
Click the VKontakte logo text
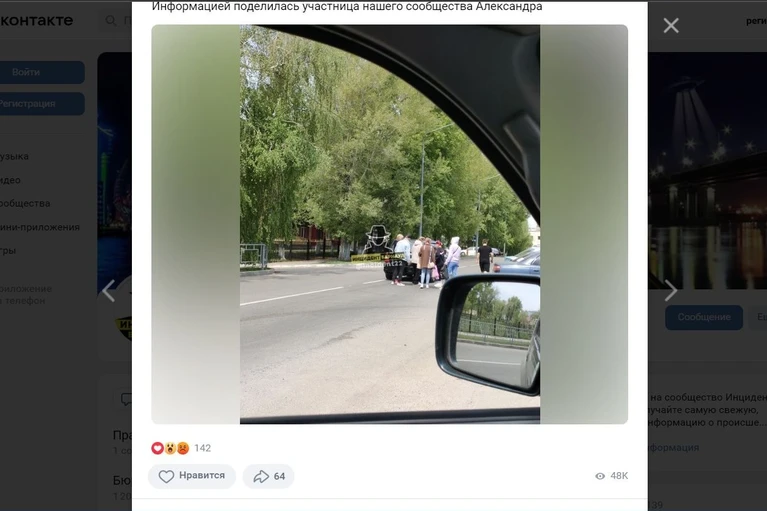click(36, 21)
